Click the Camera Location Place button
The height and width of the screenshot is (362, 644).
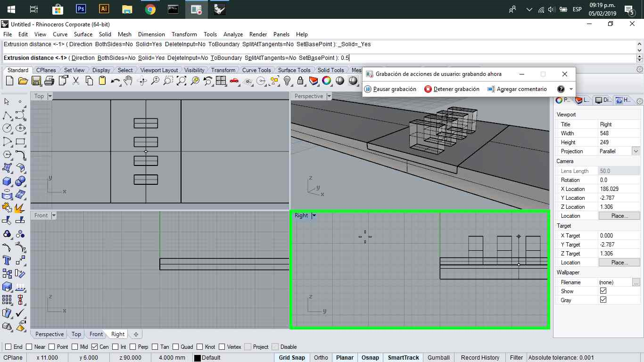pos(619,216)
